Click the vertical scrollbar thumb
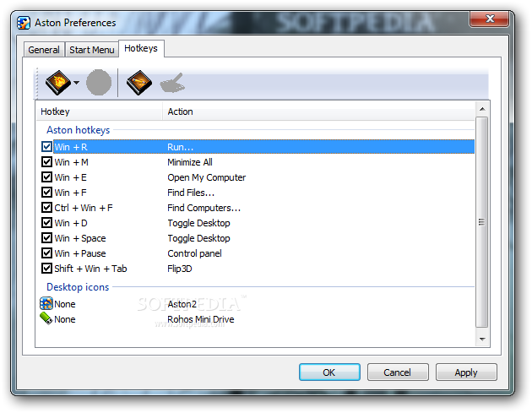Image resolution: width=532 pixels, height=413 pixels. (x=482, y=222)
